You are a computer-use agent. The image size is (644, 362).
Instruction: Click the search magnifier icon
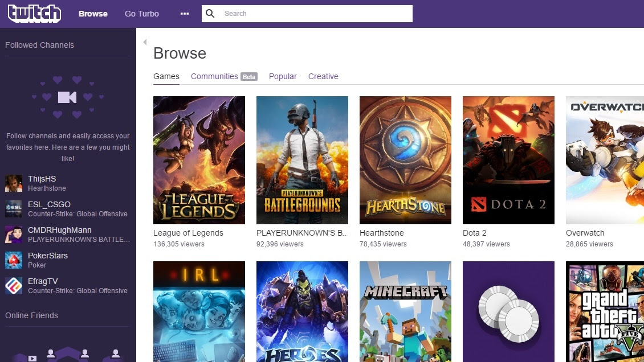(x=210, y=14)
